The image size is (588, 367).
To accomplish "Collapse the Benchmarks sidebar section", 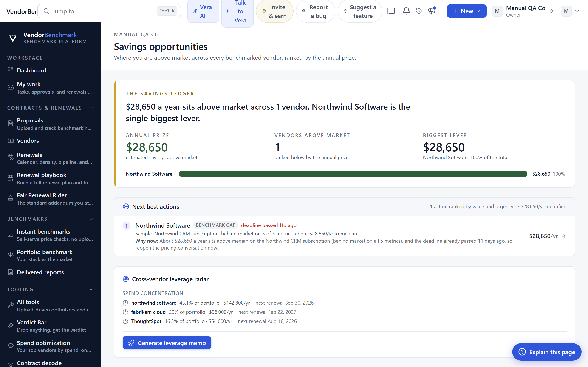I will coord(91,219).
